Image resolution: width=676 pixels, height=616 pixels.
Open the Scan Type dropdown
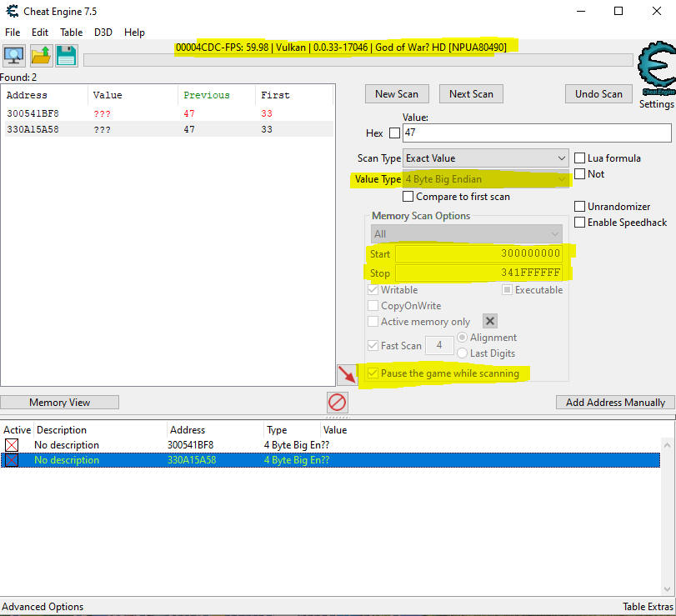point(486,158)
